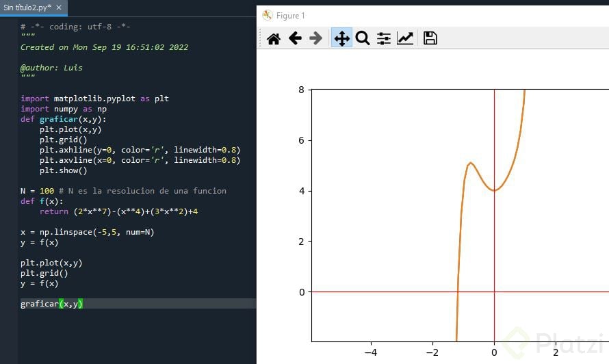Viewport: 609px width, 364px height.
Task: Click the orange curve local minimum at y=4
Action: 494,190
